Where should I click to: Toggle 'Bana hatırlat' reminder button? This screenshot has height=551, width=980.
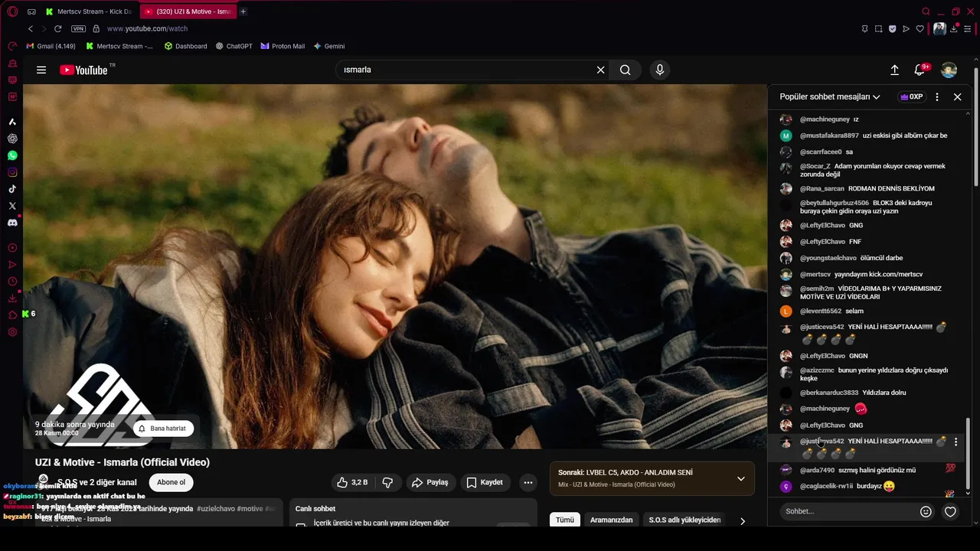coord(162,429)
